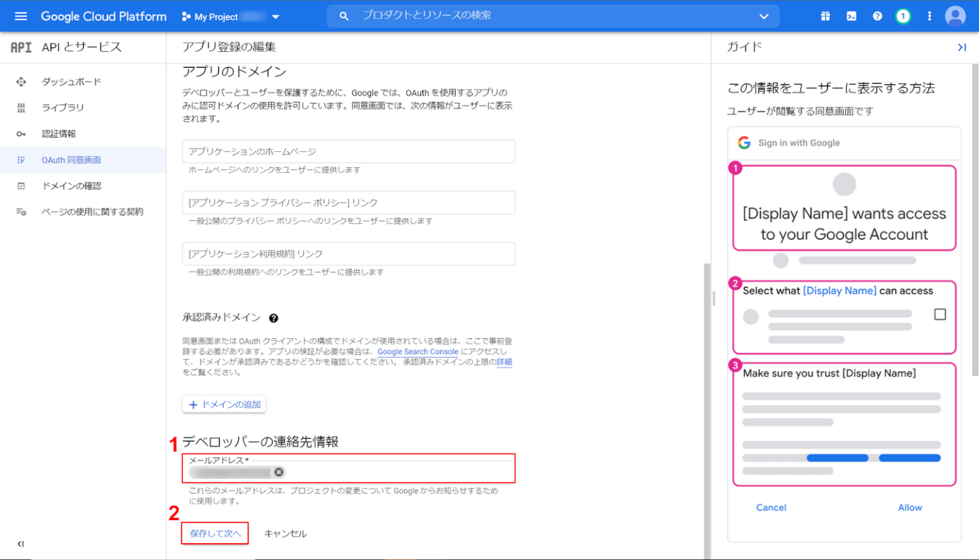Collapse the left sidebar arrow
The image size is (979, 560).
coord(20,544)
